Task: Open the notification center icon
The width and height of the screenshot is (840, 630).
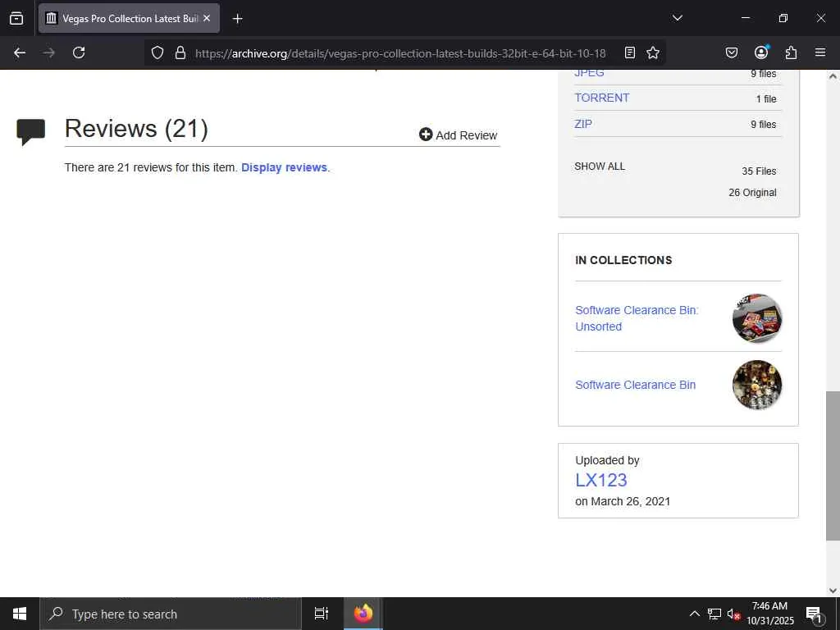Action: pos(814,614)
